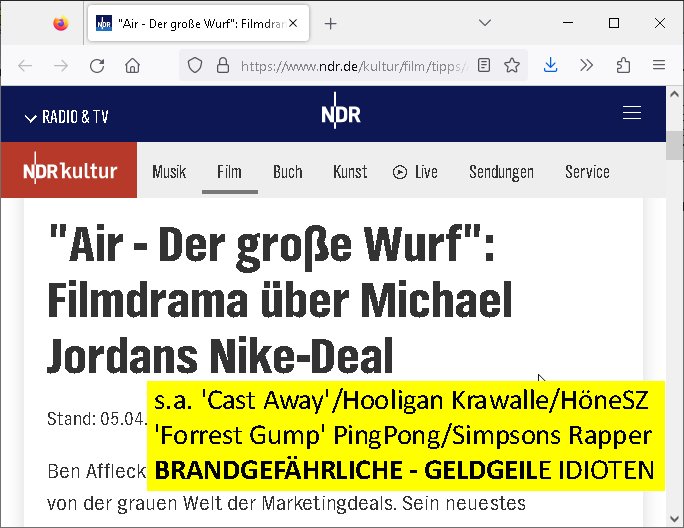Open the NDR site navigation menu
The height and width of the screenshot is (528, 684).
[632, 113]
